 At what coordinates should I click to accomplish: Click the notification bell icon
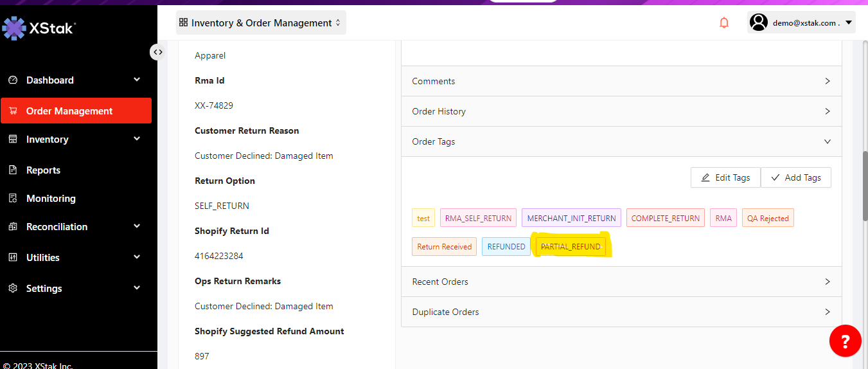(724, 23)
